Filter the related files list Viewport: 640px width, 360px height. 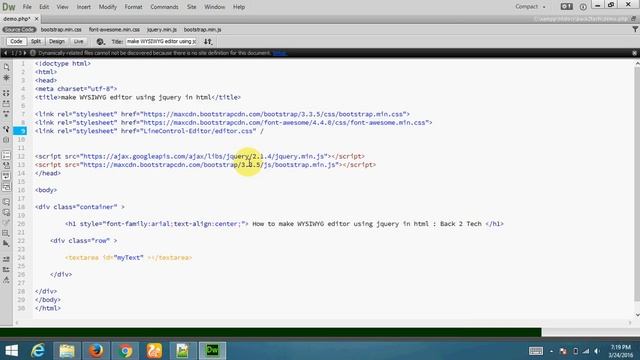(635, 29)
